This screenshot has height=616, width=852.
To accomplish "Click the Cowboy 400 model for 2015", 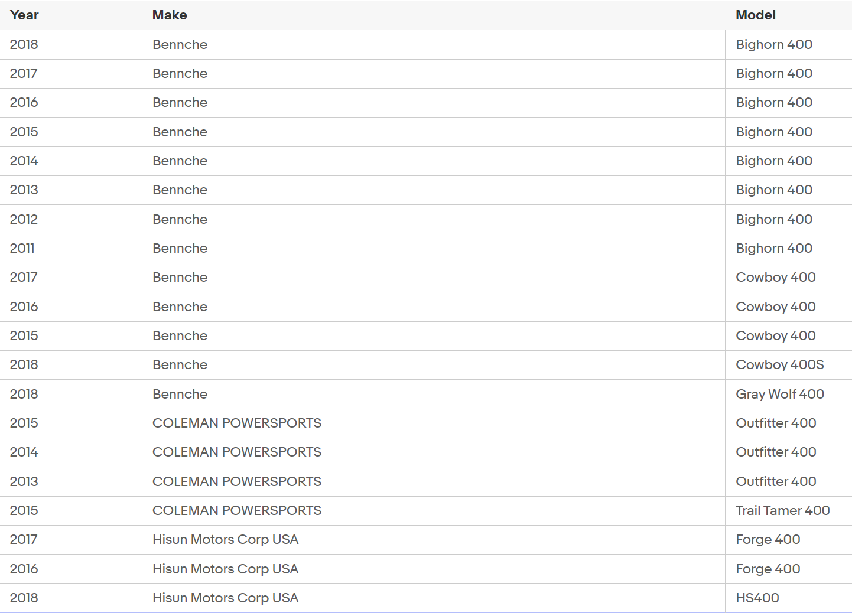I will [776, 335].
